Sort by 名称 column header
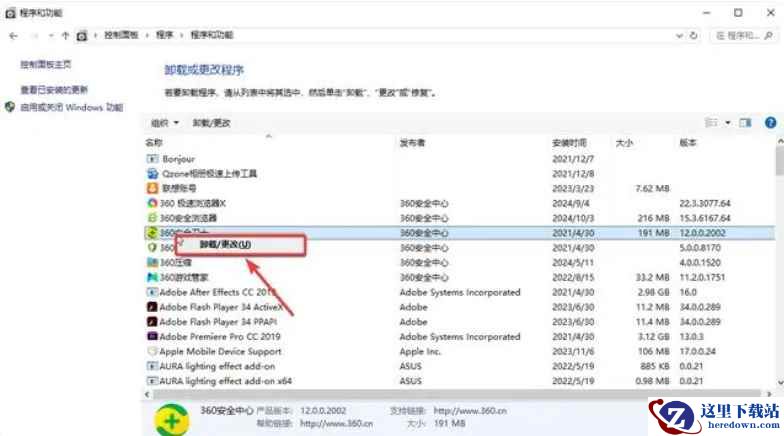Image resolution: width=784 pixels, height=436 pixels. click(x=154, y=142)
